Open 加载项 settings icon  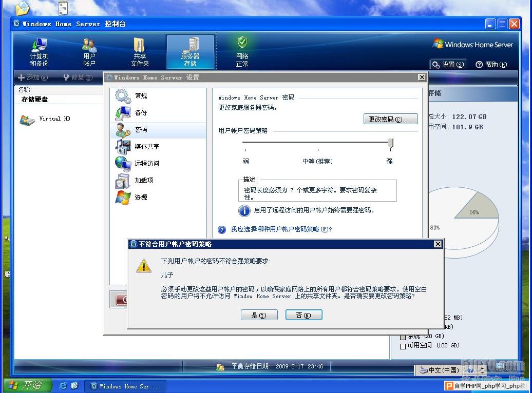coord(123,181)
